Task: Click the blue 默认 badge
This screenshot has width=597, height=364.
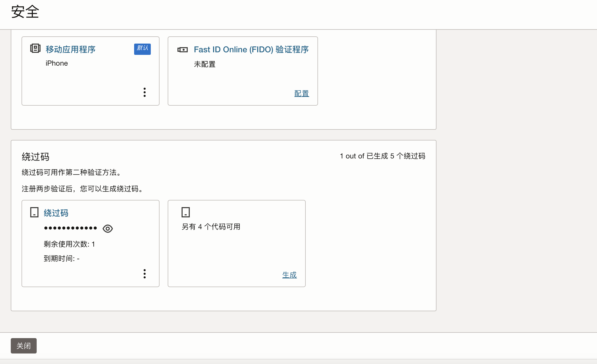Action: coord(142,49)
